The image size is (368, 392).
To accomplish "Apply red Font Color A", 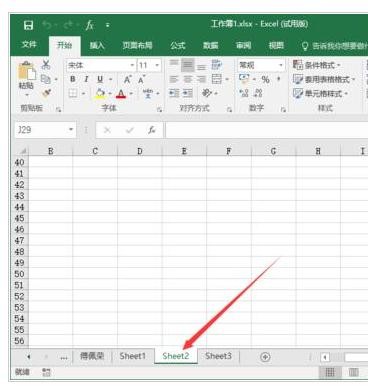I will [121, 94].
